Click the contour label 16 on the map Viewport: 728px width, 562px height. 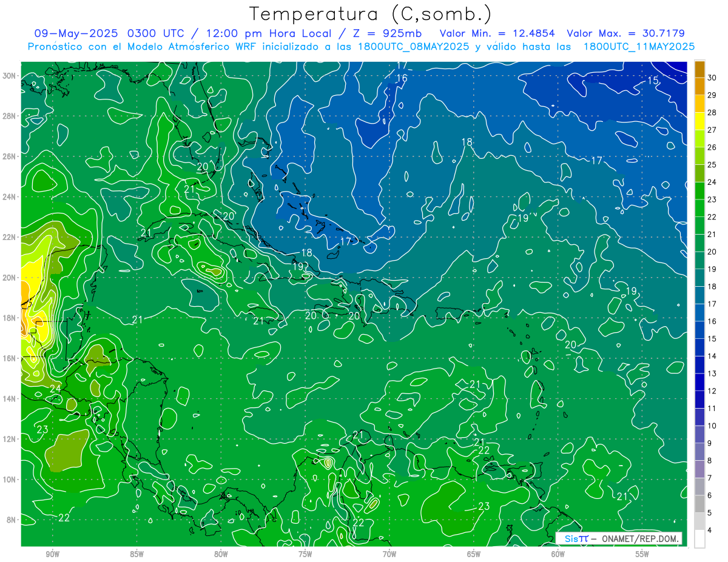click(402, 79)
